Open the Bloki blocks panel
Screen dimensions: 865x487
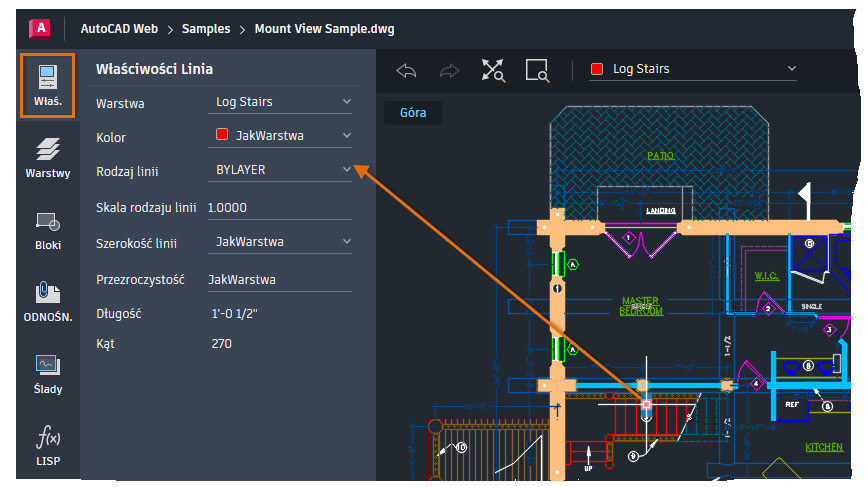[48, 230]
